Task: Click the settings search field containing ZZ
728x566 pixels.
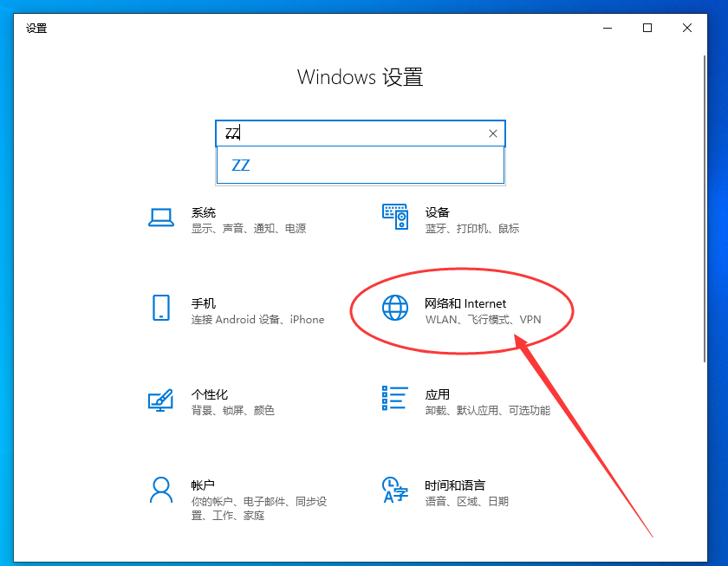Action: 361,133
